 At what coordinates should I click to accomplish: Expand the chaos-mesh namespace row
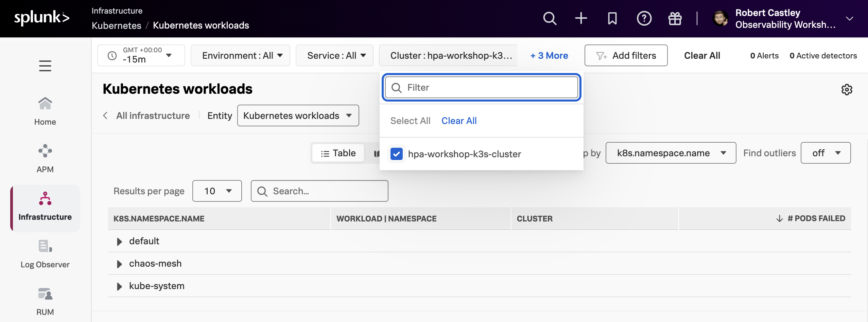pos(119,264)
